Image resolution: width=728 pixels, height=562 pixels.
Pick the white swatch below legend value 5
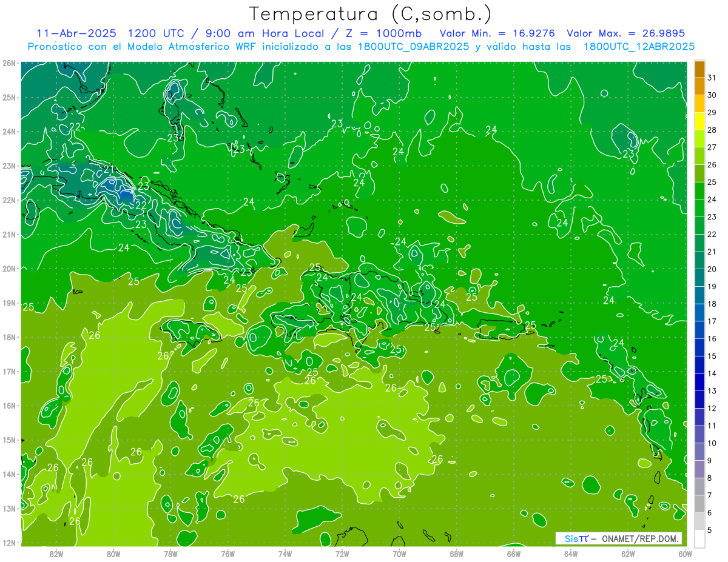click(x=700, y=538)
